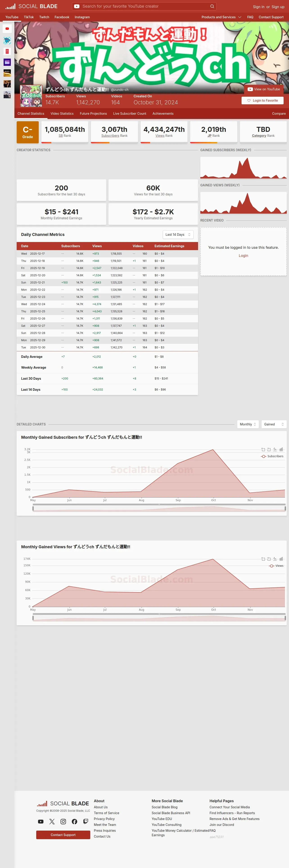
Task: Select the TikTok platform tab
Action: tap(29, 17)
